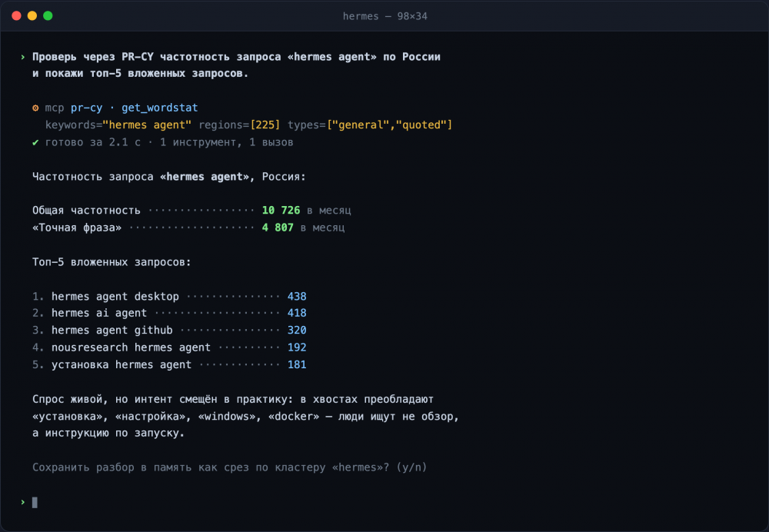Click the count 418
Viewport: 769px width, 532px height.
pos(297,313)
